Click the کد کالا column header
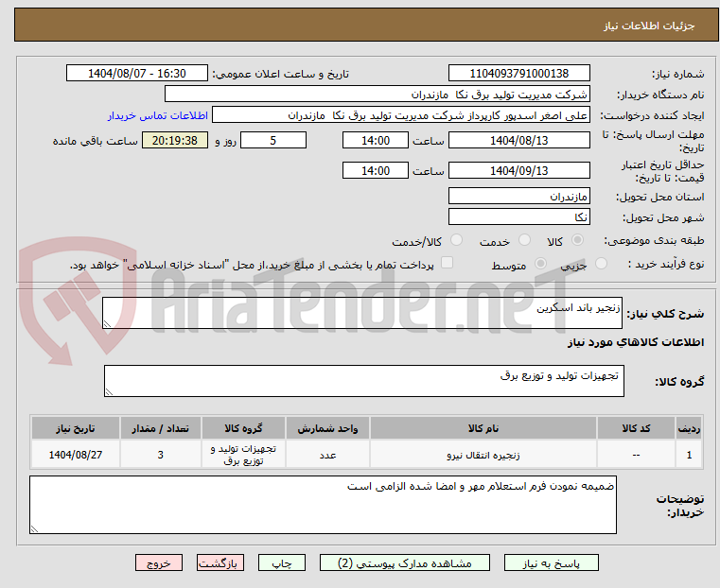720x588 pixels. pos(636,428)
